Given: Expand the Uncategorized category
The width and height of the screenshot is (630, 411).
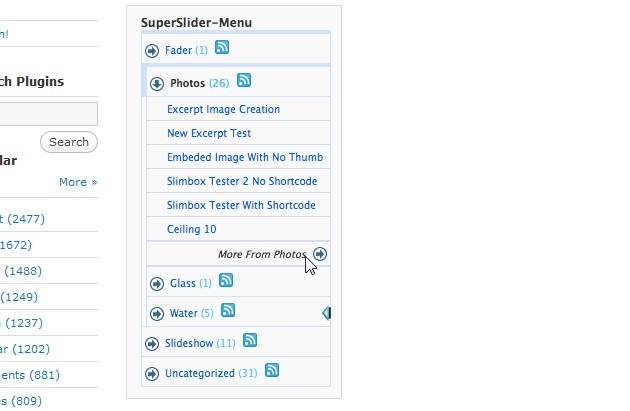Looking at the screenshot, I should pyautogui.click(x=152, y=374).
